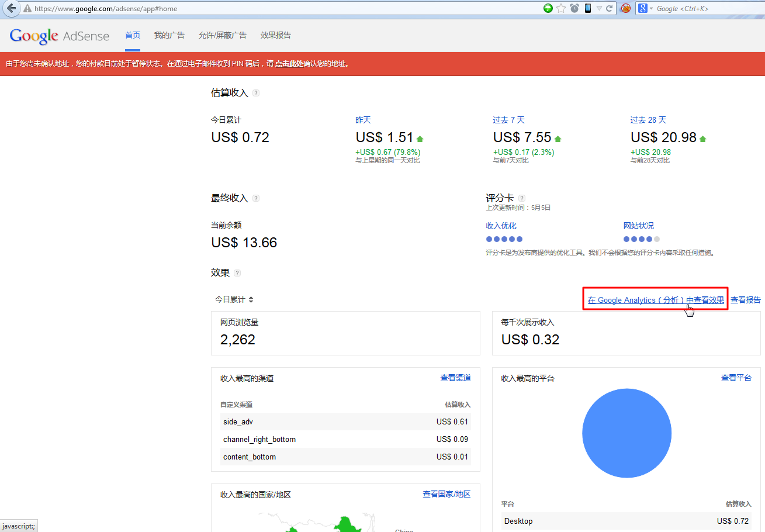Select the channel_right_bottom channel row
Image resolution: width=765 pixels, height=532 pixels.
coord(345,439)
